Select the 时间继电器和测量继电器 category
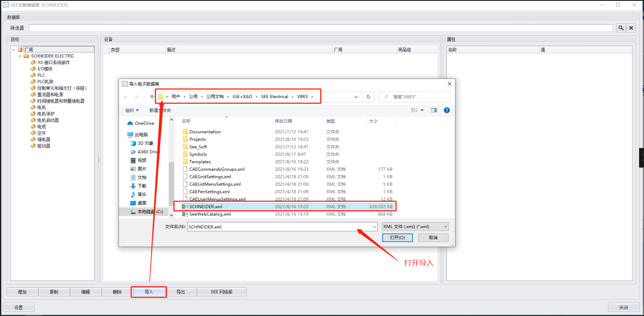 tap(60, 101)
